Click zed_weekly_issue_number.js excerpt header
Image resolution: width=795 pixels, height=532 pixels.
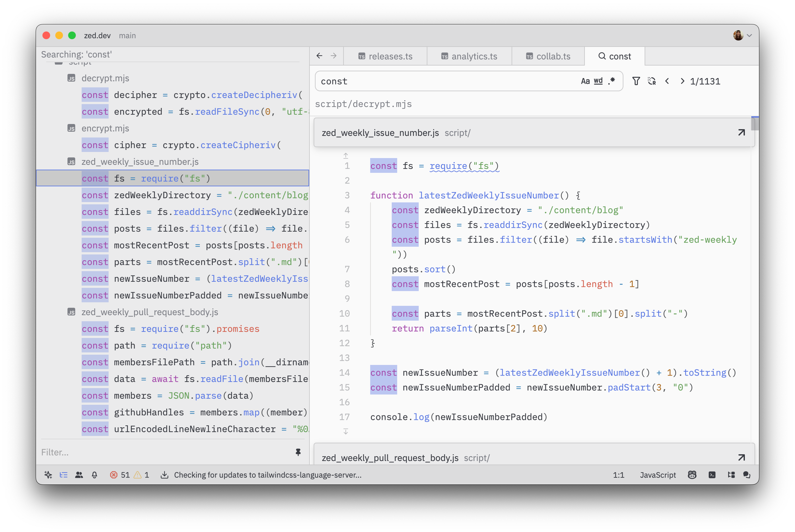(x=534, y=133)
